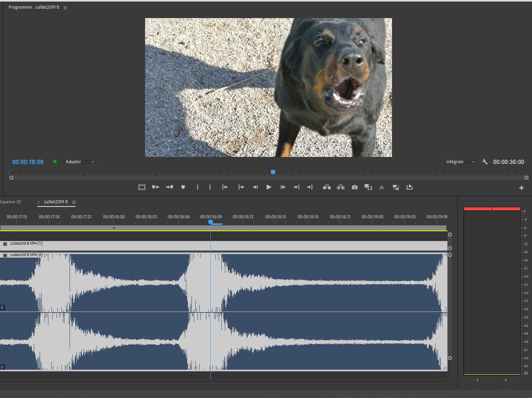
Task: Open settings with the wrench button
Action: pos(485,162)
